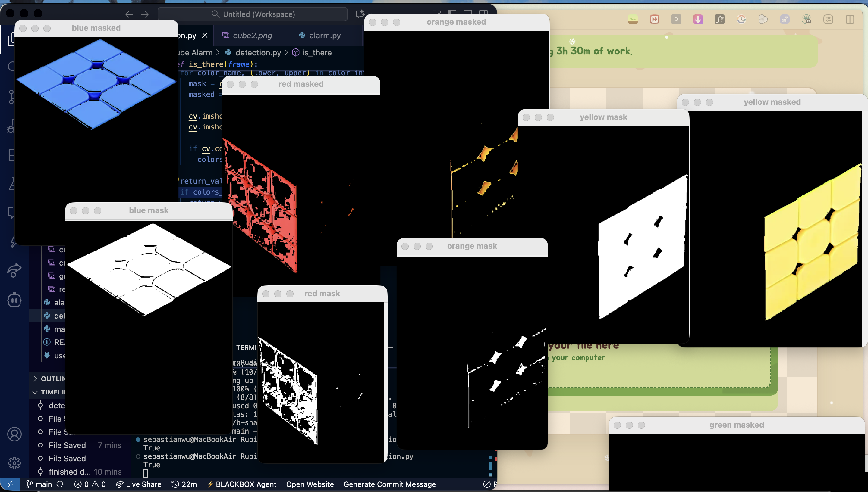Screen dimensions: 868x492
Task: Click the 'your computer' upload link
Action: tap(578, 357)
